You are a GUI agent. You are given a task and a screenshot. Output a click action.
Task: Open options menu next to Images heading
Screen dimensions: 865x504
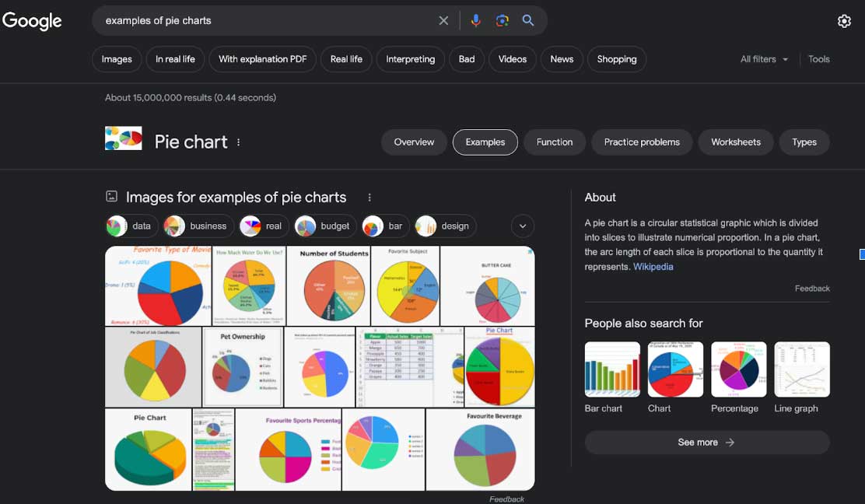(369, 198)
